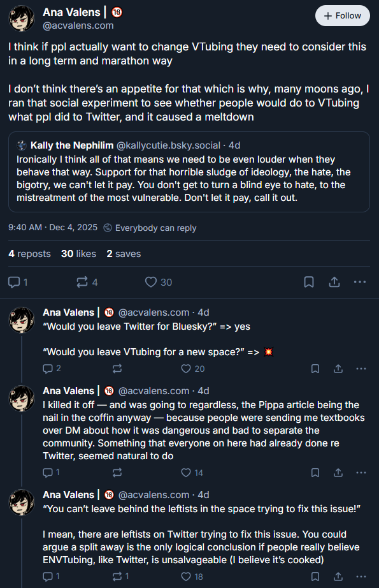Image resolution: width=379 pixels, height=588 pixels.
Task: View the 30 likes list
Action: pos(78,254)
